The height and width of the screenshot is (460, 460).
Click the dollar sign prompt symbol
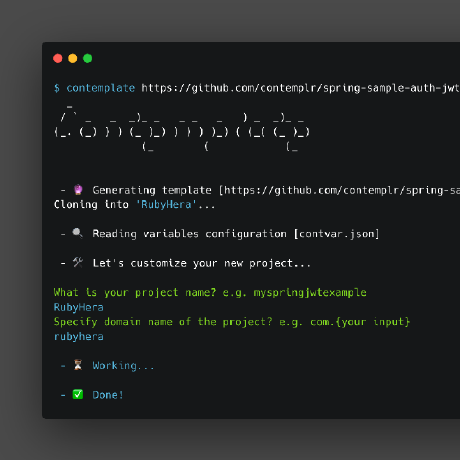tap(57, 88)
